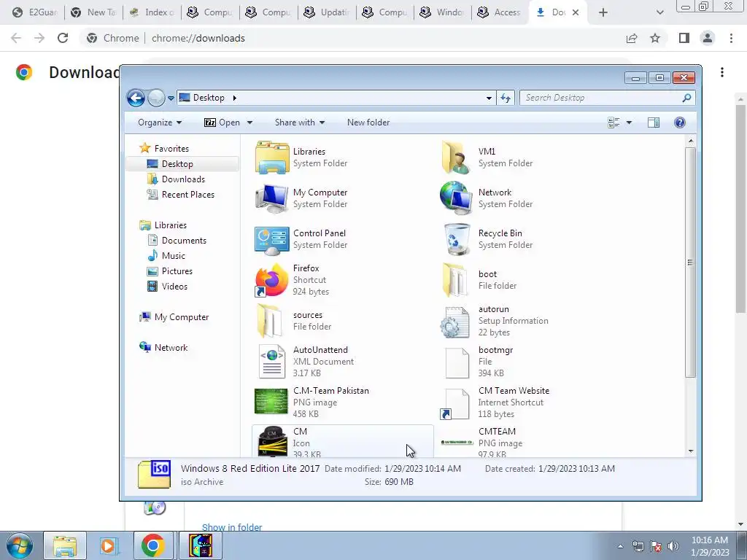
Task: Click the Explorer back arrow button
Action: point(136,98)
